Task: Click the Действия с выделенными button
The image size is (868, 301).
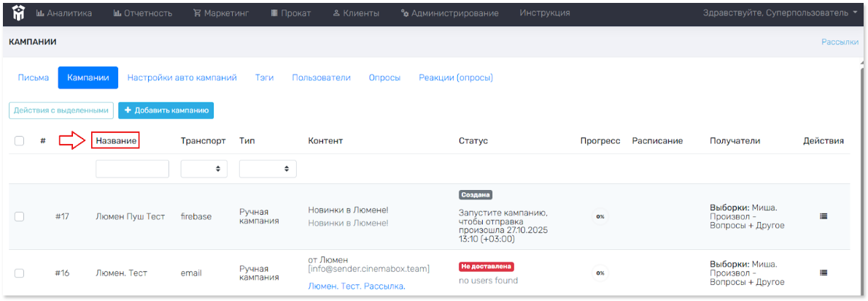Action: tap(61, 110)
